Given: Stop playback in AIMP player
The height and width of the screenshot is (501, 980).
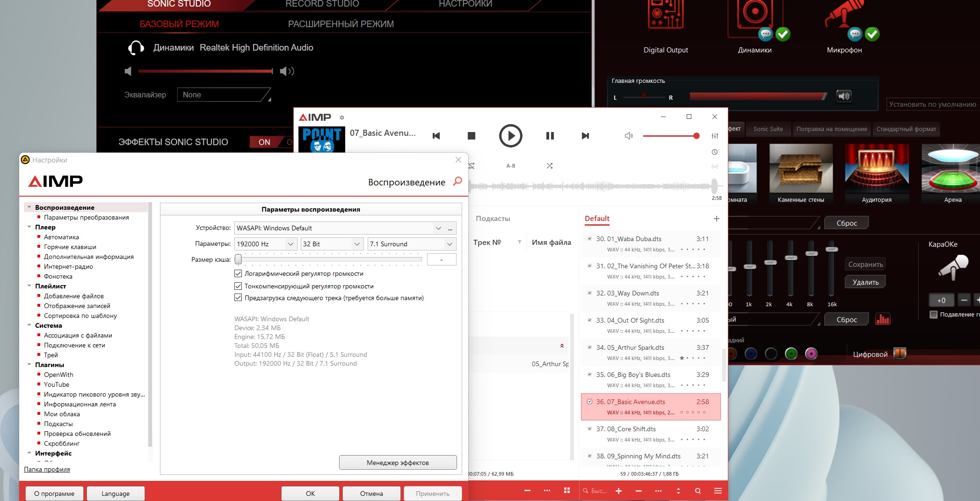Looking at the screenshot, I should [472, 136].
